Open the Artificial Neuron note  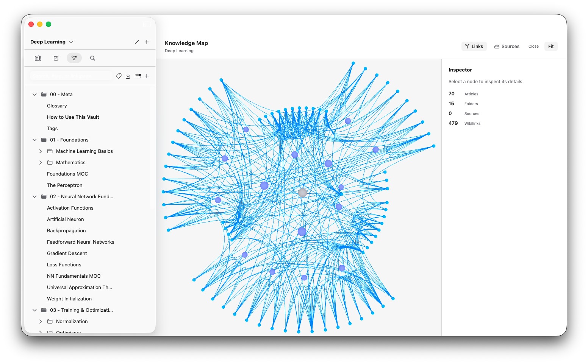(66, 219)
